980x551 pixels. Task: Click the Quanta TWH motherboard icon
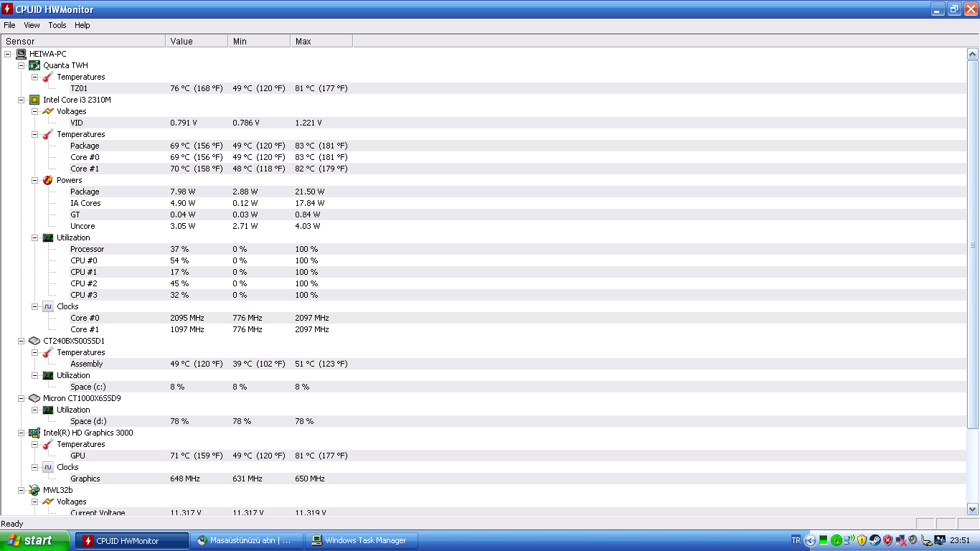(34, 65)
